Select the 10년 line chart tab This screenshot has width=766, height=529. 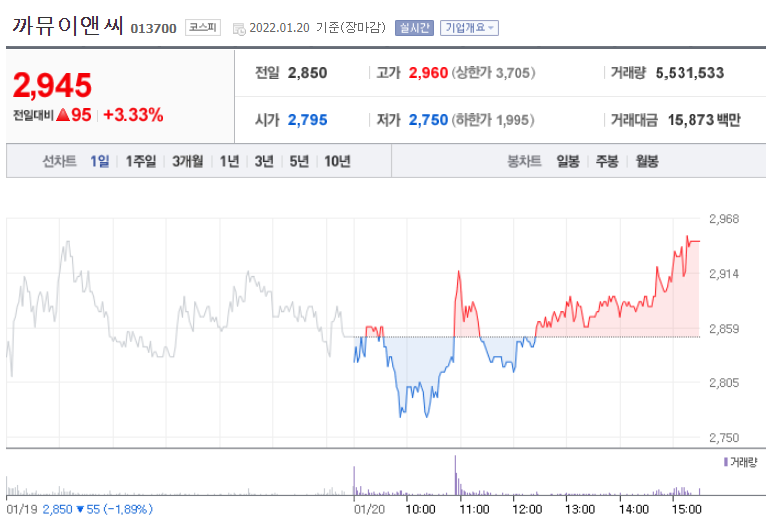point(337,161)
